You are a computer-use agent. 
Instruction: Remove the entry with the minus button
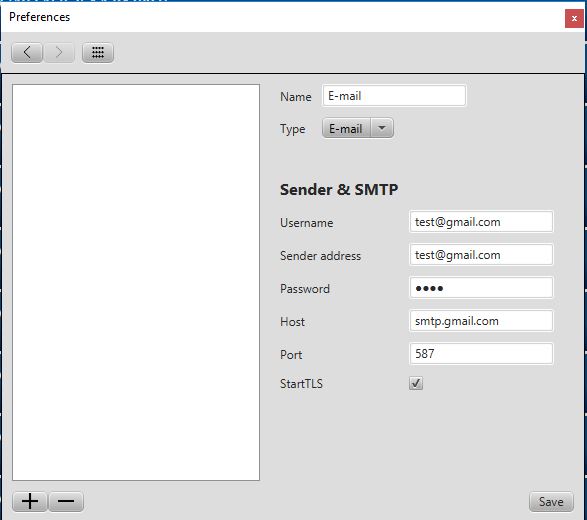coord(66,501)
